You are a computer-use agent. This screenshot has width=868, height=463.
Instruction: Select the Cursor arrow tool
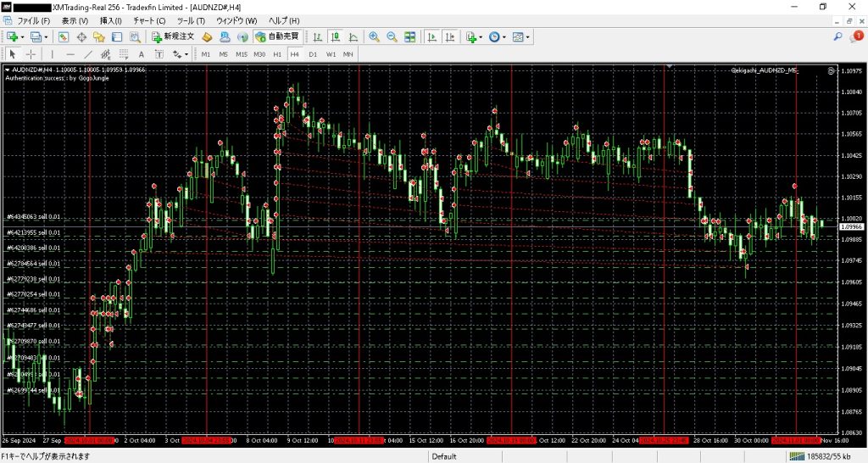13,54
